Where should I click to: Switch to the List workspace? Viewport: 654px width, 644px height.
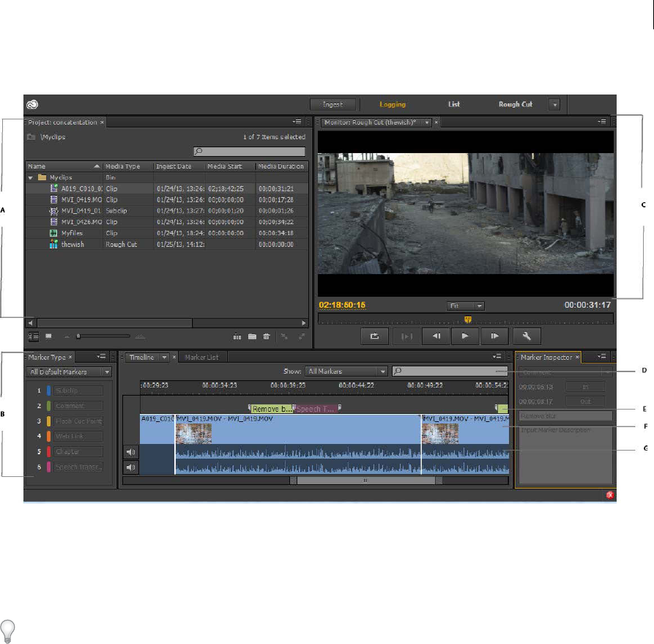(x=454, y=104)
